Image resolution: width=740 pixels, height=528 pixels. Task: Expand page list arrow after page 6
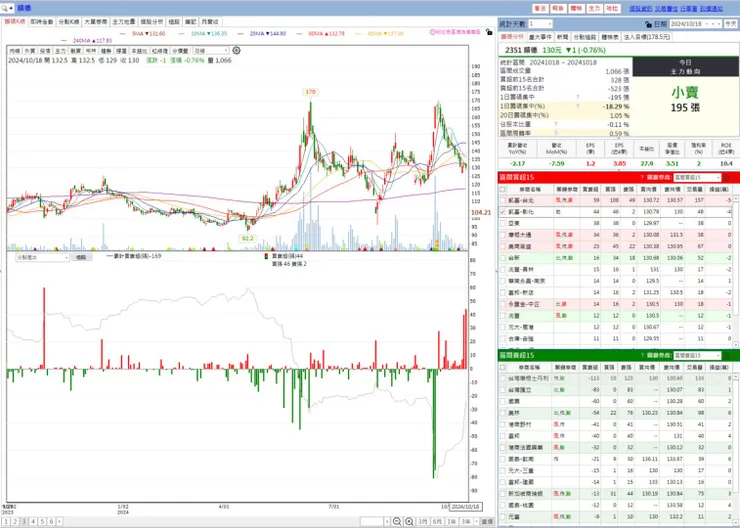[59, 521]
